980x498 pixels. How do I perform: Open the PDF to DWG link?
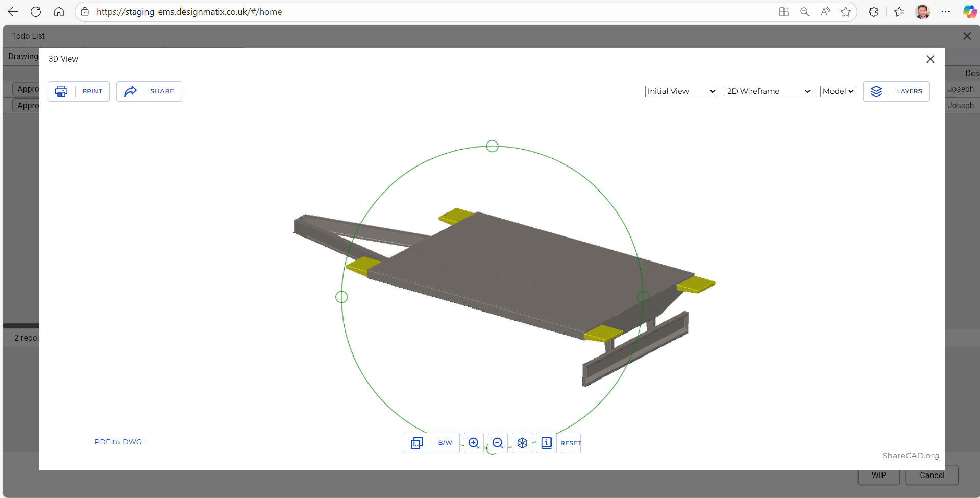118,442
